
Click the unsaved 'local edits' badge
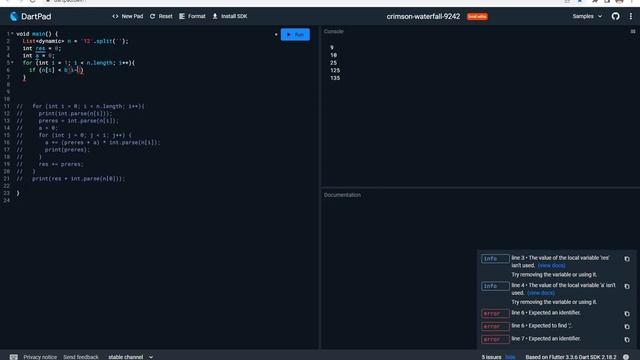pyautogui.click(x=477, y=17)
